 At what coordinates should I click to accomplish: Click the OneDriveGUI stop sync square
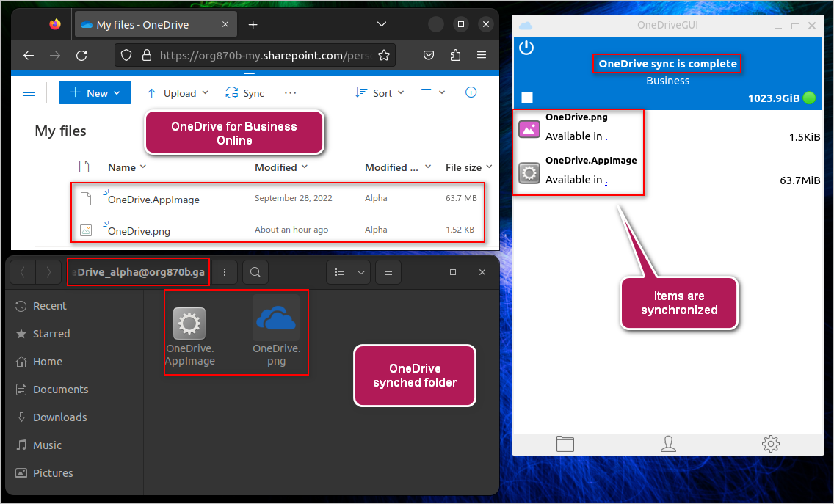(527, 98)
